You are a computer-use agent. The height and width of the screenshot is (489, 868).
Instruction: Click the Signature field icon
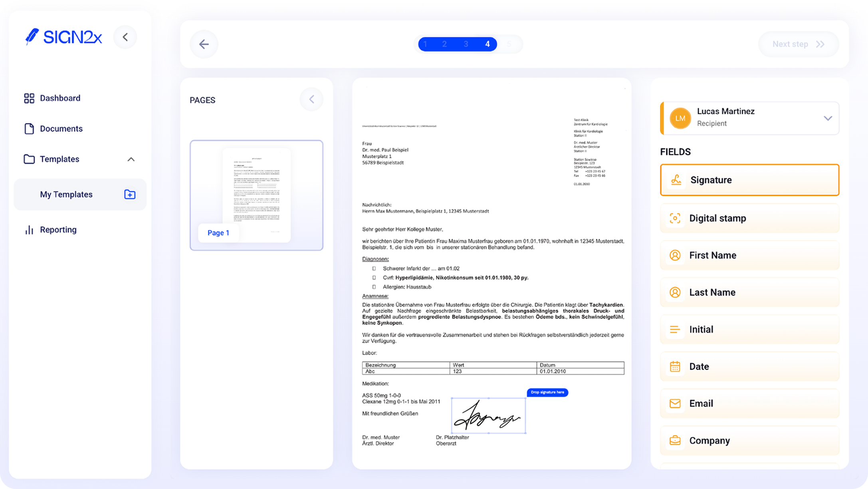(x=676, y=180)
